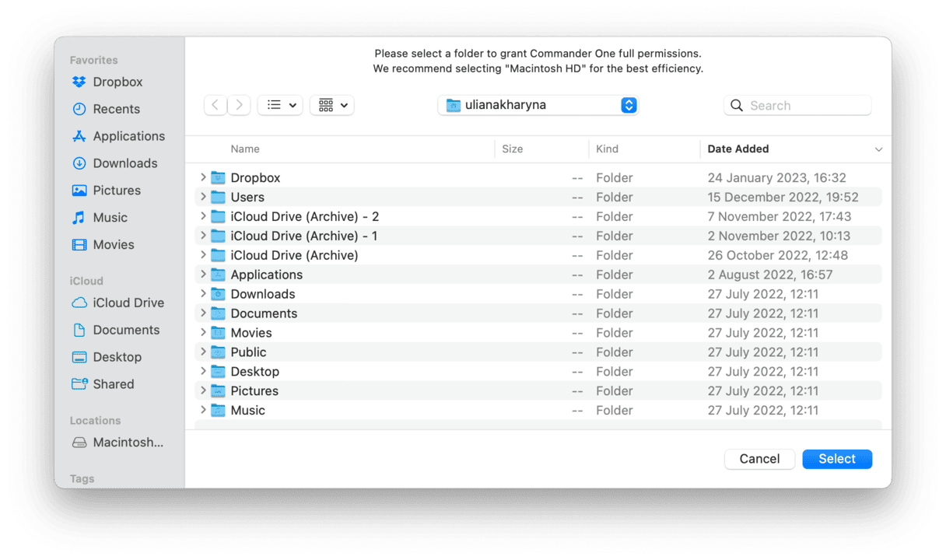Click the Movies folder icon in the list

(x=218, y=333)
